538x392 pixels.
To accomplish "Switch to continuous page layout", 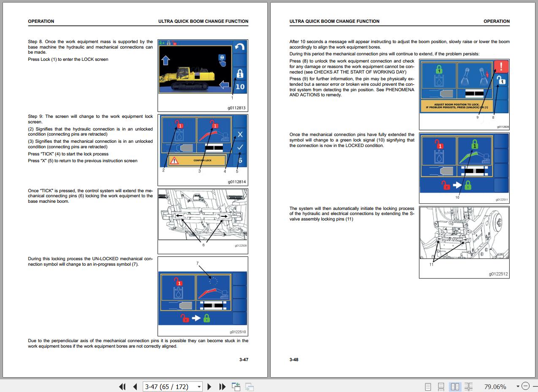I will (x=441, y=387).
